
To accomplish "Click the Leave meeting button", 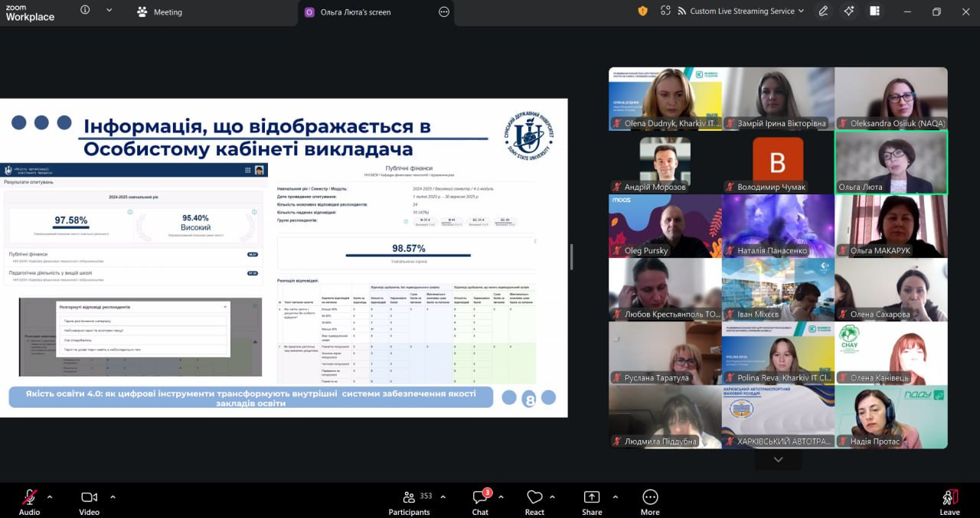I will pyautogui.click(x=950, y=502).
